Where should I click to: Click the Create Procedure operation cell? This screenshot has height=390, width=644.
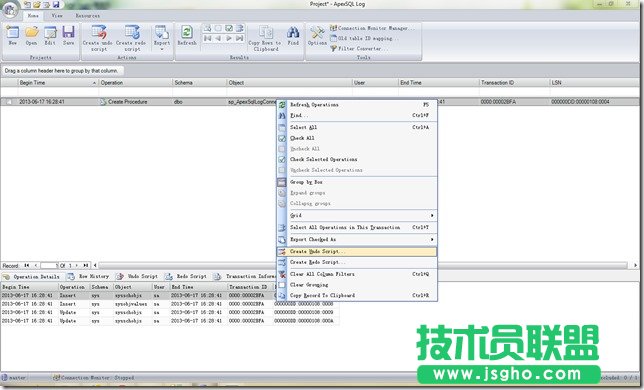click(136, 102)
